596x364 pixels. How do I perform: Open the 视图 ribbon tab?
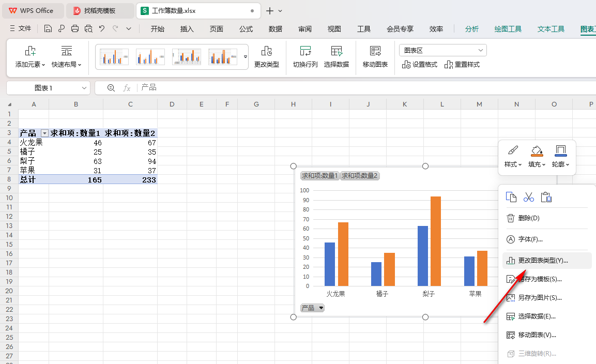coord(334,29)
